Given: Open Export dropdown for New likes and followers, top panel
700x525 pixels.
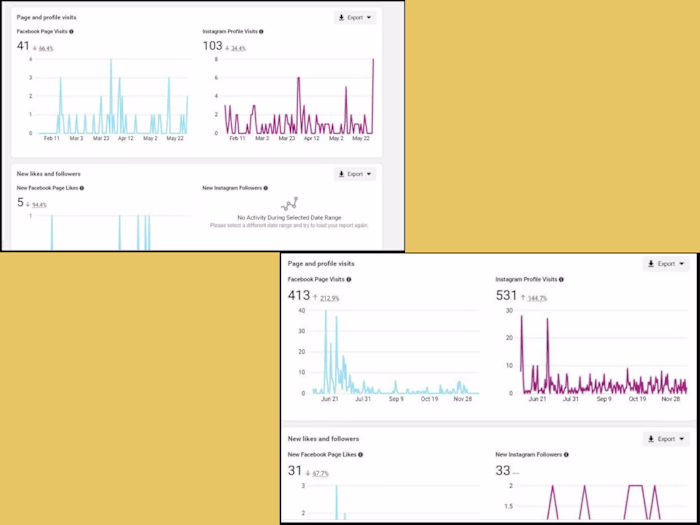Looking at the screenshot, I should coord(355,174).
